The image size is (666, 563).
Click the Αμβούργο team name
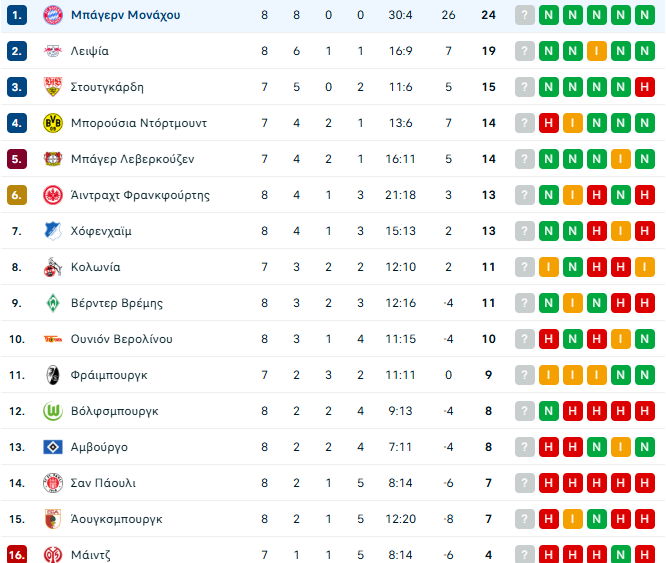coord(99,447)
